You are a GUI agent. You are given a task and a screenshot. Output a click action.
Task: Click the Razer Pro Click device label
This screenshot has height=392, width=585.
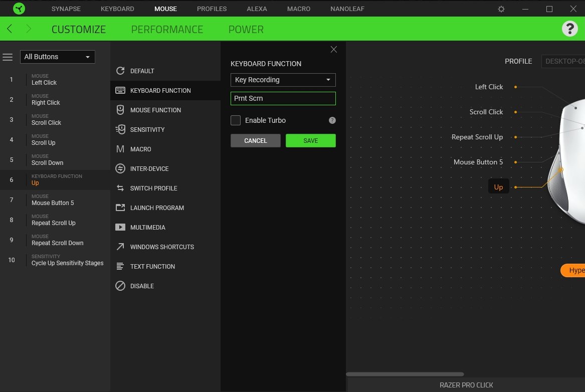click(x=466, y=385)
